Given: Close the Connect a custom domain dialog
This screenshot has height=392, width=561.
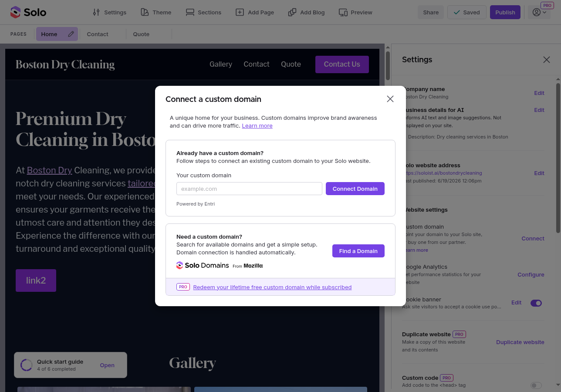Looking at the screenshot, I should click(390, 99).
